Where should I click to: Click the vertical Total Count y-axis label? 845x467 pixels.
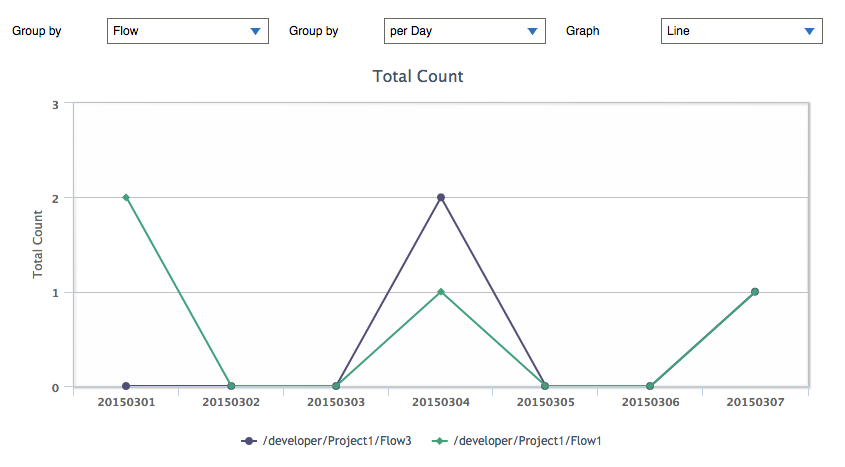[x=38, y=243]
